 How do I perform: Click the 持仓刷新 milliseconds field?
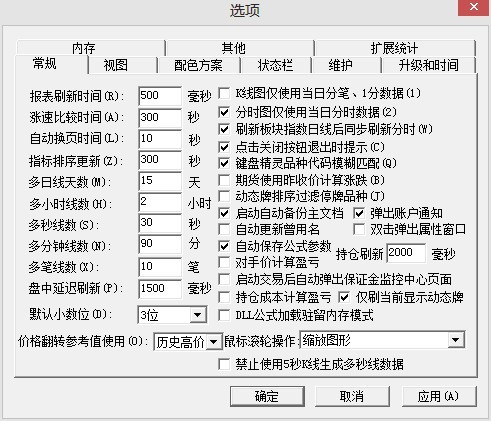(x=406, y=253)
